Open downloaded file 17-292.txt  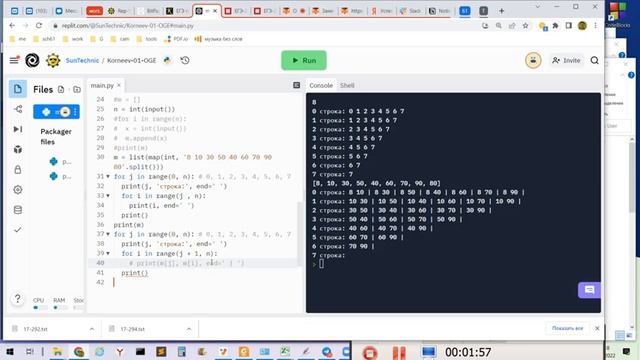click(x=36, y=329)
